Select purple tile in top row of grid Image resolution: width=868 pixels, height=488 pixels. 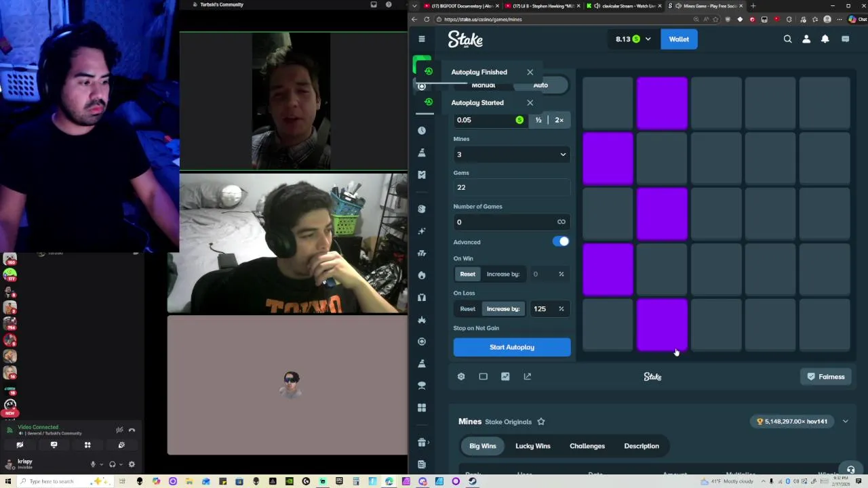pyautogui.click(x=662, y=103)
